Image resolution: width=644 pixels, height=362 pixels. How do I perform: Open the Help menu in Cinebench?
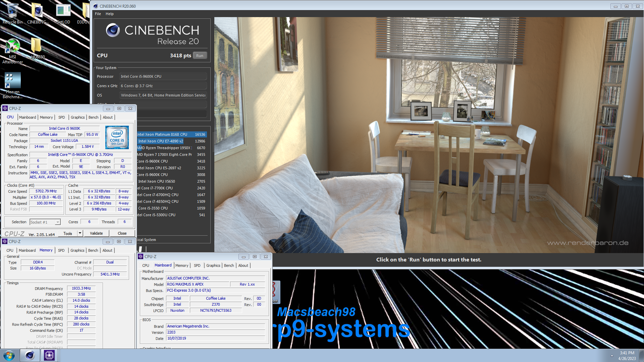pos(110,14)
